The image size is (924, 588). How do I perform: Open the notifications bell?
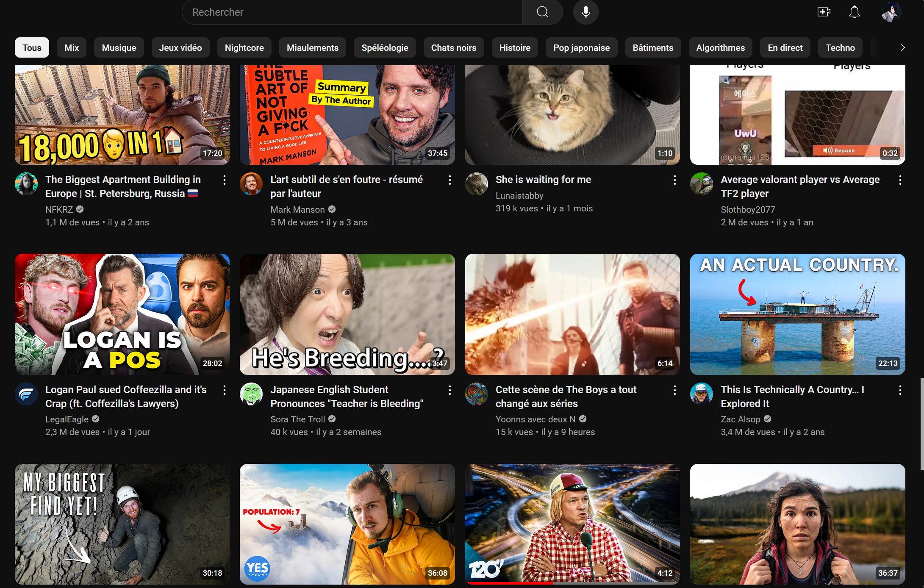[x=854, y=12]
